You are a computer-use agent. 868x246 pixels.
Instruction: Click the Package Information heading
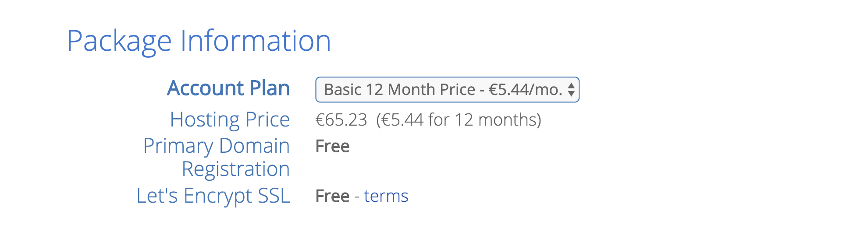pyautogui.click(x=199, y=41)
